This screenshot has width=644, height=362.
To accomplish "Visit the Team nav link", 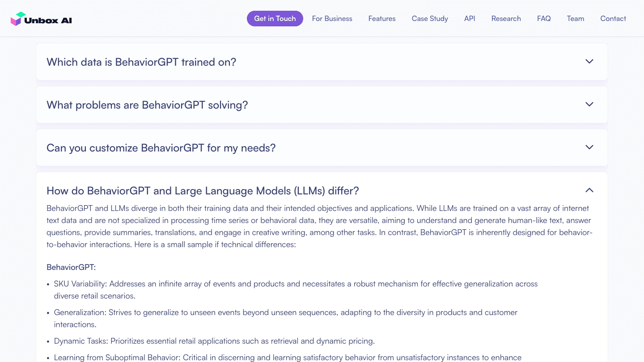I will [576, 19].
